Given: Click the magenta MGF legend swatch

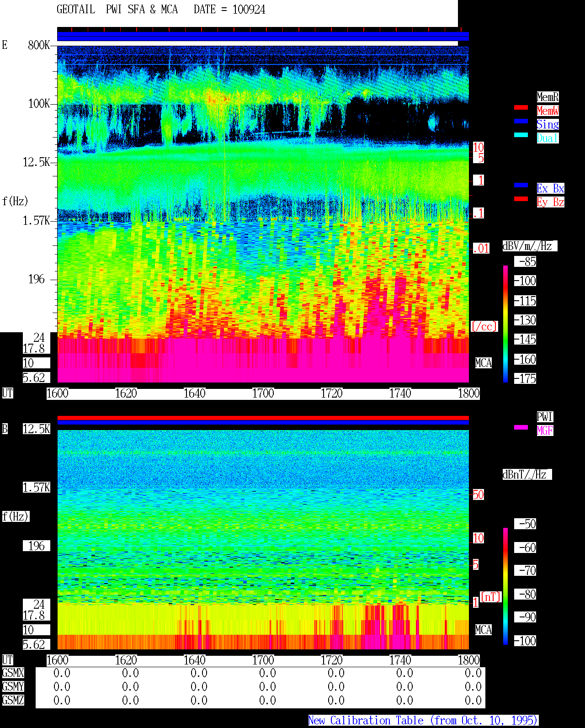Looking at the screenshot, I should pyautogui.click(x=521, y=427).
